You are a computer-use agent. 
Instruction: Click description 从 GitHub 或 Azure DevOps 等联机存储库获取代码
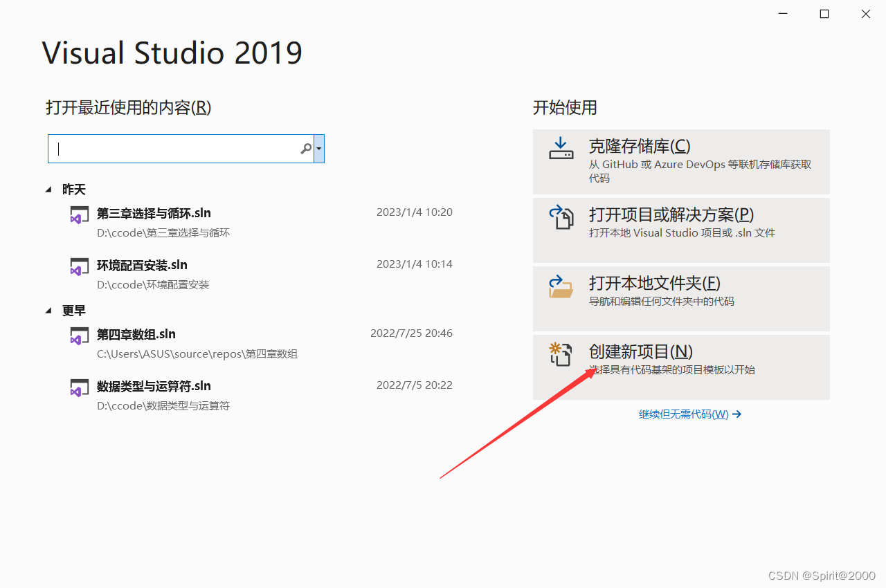[x=700, y=172]
